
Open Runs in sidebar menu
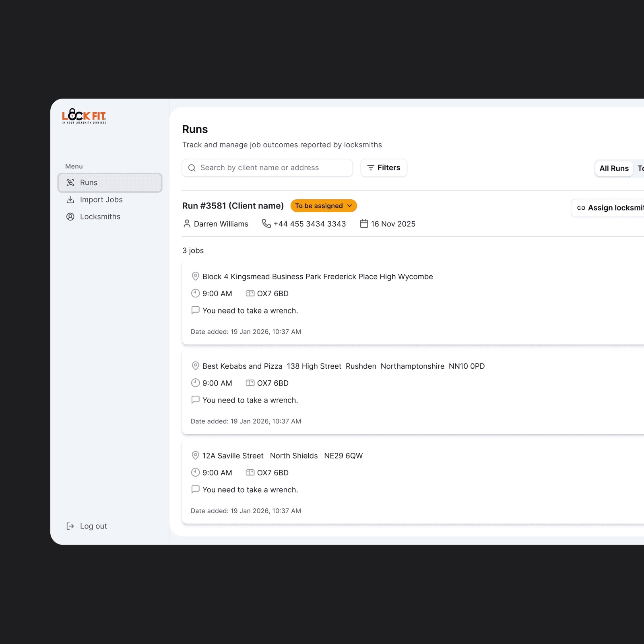click(x=110, y=183)
